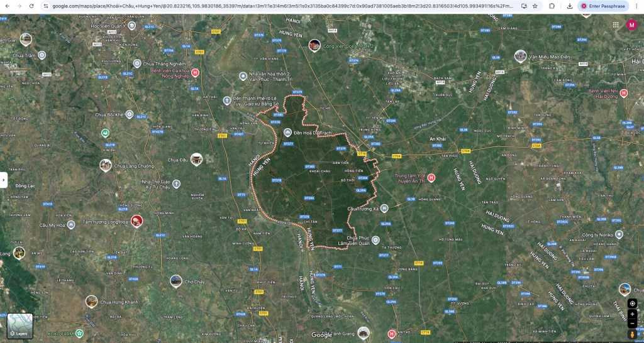Image resolution: width=644 pixels, height=343 pixels.
Task: Expand the collapsed side panel arrow
Action: pyautogui.click(x=4, y=180)
